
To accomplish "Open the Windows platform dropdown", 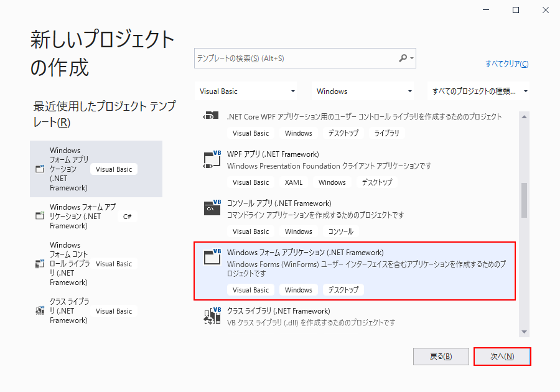I will click(363, 91).
